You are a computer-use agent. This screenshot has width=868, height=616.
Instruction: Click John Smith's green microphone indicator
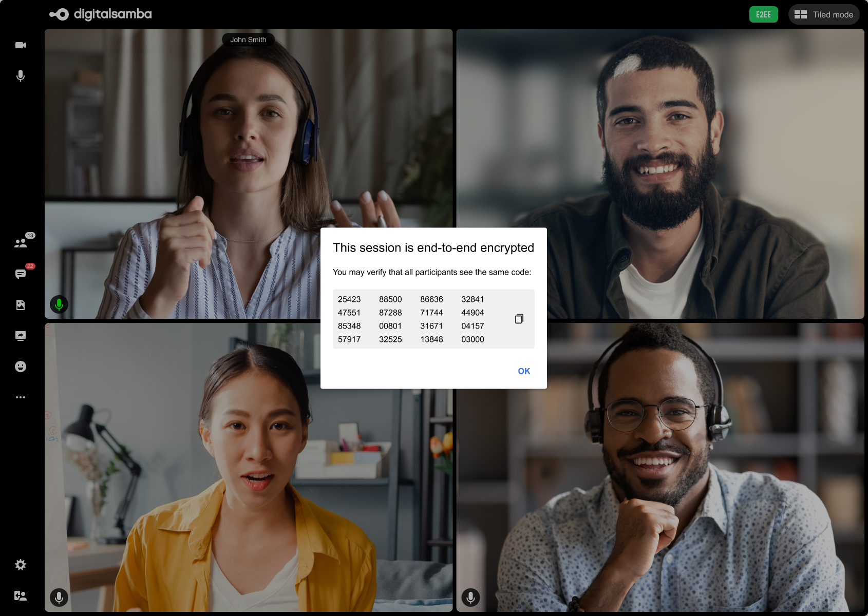[59, 304]
